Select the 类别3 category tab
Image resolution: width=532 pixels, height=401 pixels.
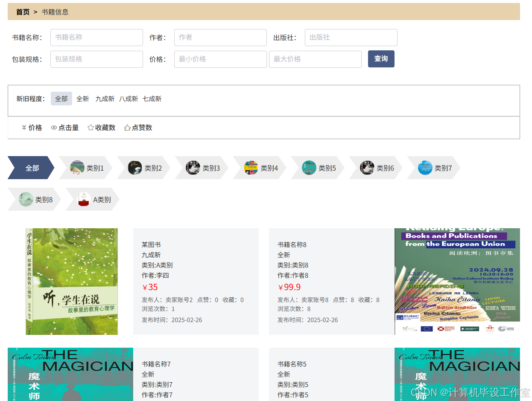tap(202, 168)
